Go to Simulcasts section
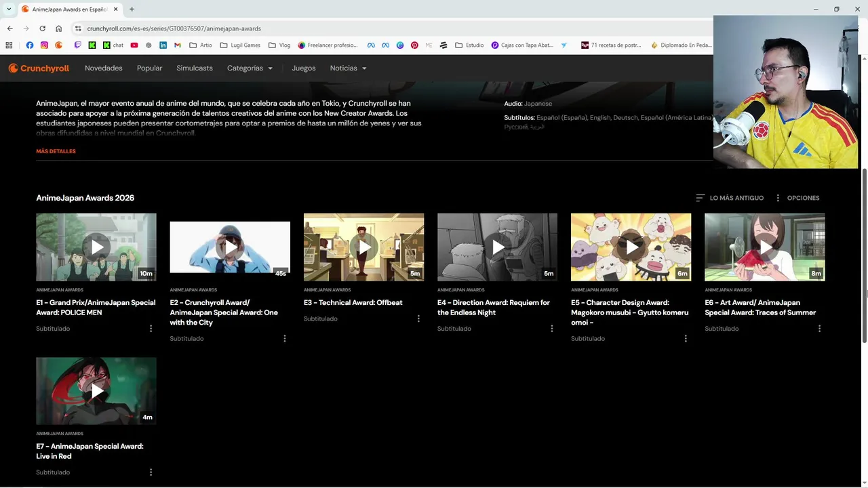This screenshot has height=488, width=868. 195,68
